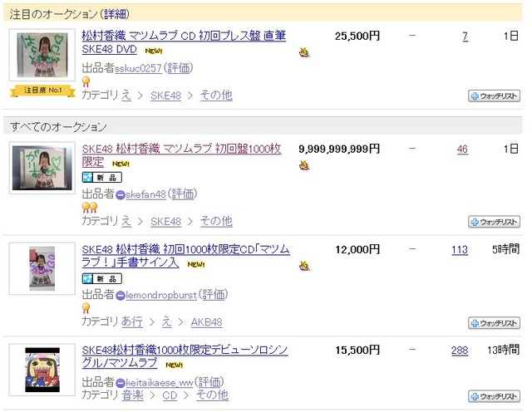The image size is (532, 412).
Task: Click the minus status icon before skefan48
Action: pyautogui.click(x=120, y=195)
